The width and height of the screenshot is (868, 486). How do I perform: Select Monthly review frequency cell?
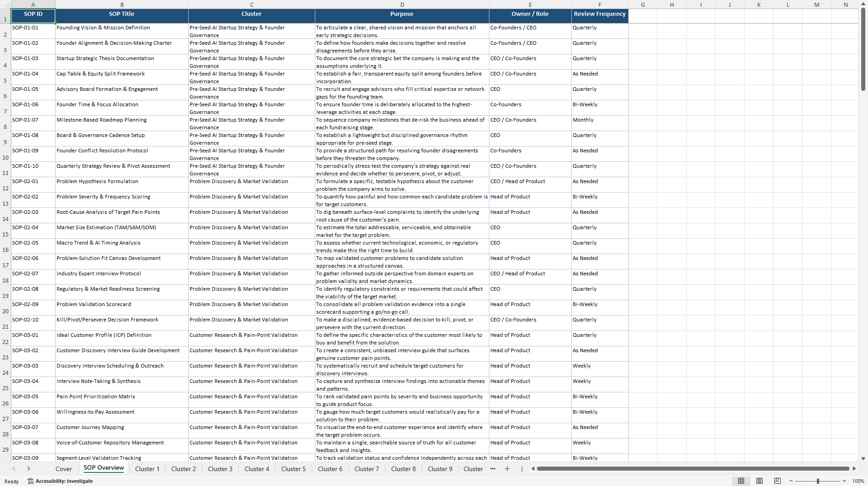(x=600, y=123)
